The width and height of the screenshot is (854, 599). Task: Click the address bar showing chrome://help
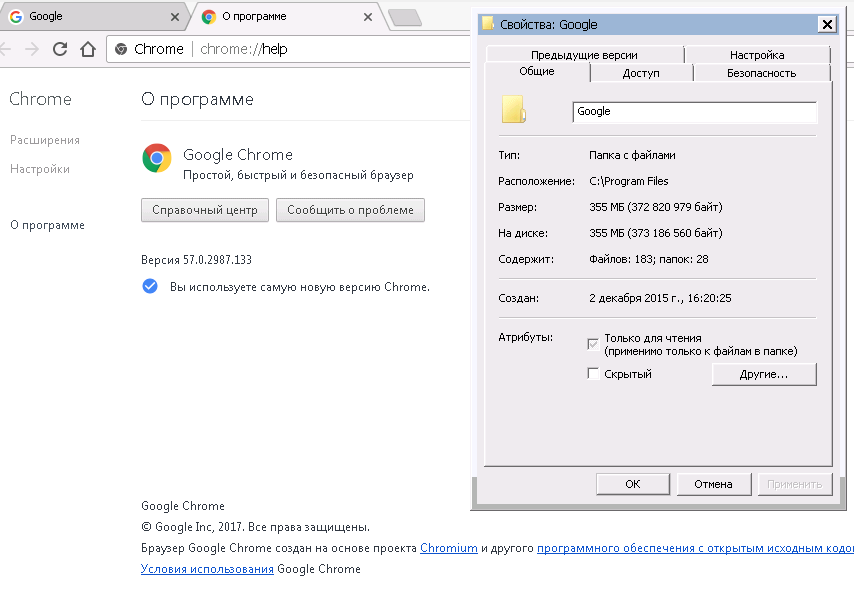pyautogui.click(x=289, y=49)
